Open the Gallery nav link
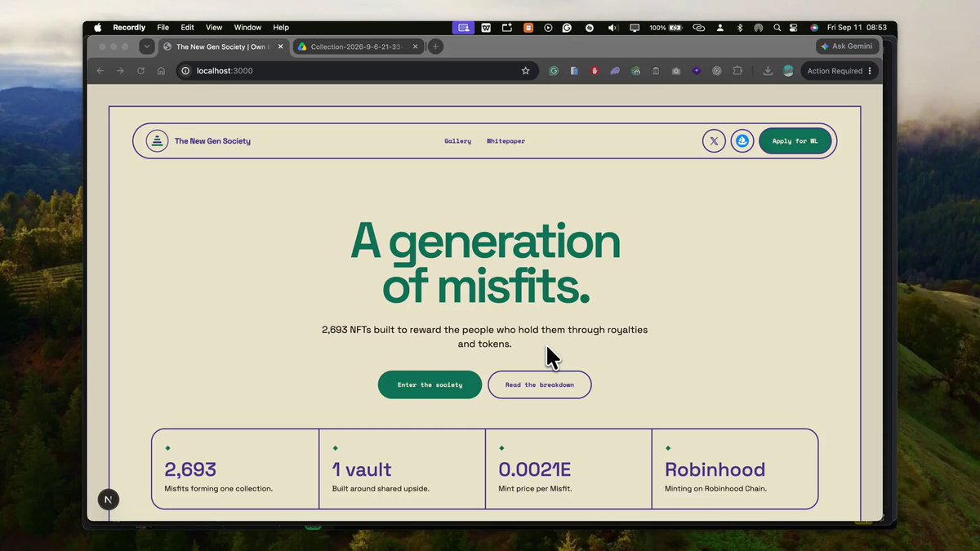Viewport: 980px width, 551px height. click(457, 141)
